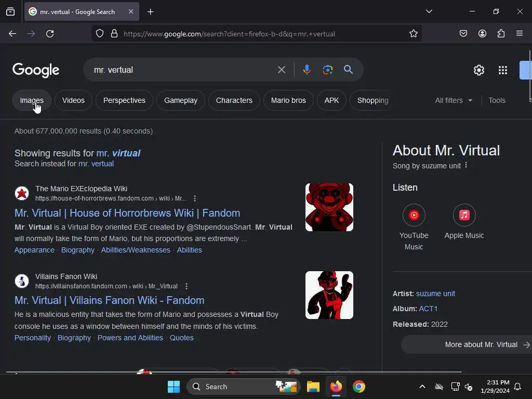
Task: Open the Google apps grid
Action: [x=503, y=70]
